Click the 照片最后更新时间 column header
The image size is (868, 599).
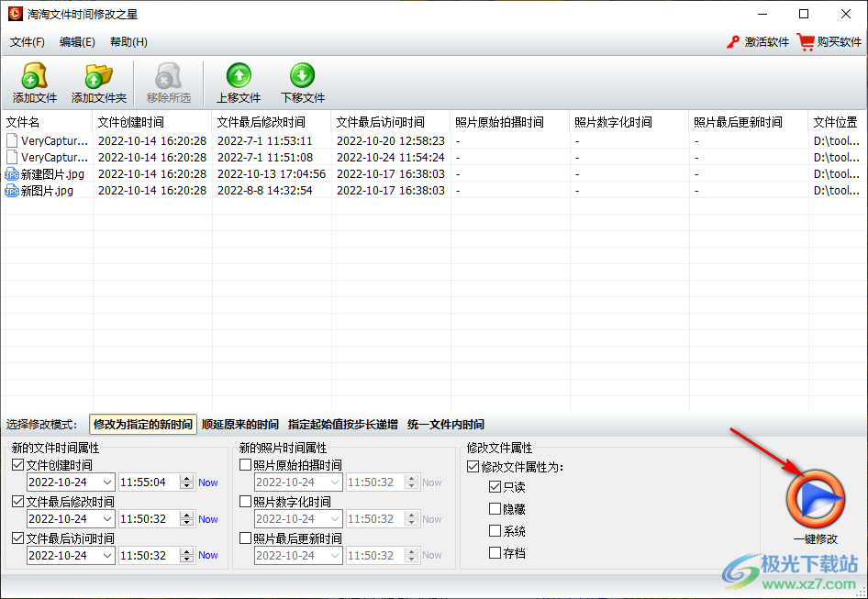[x=749, y=122]
